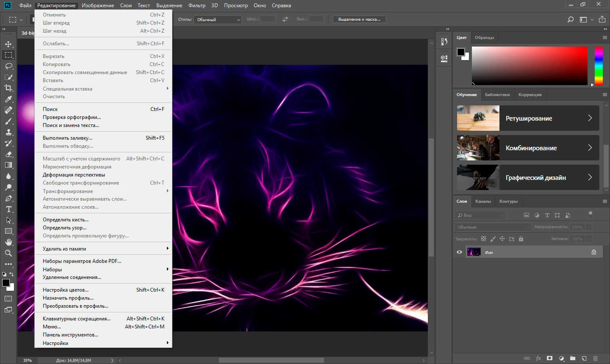
Task: Expand the Трансформирование submenu
Action: 103,191
